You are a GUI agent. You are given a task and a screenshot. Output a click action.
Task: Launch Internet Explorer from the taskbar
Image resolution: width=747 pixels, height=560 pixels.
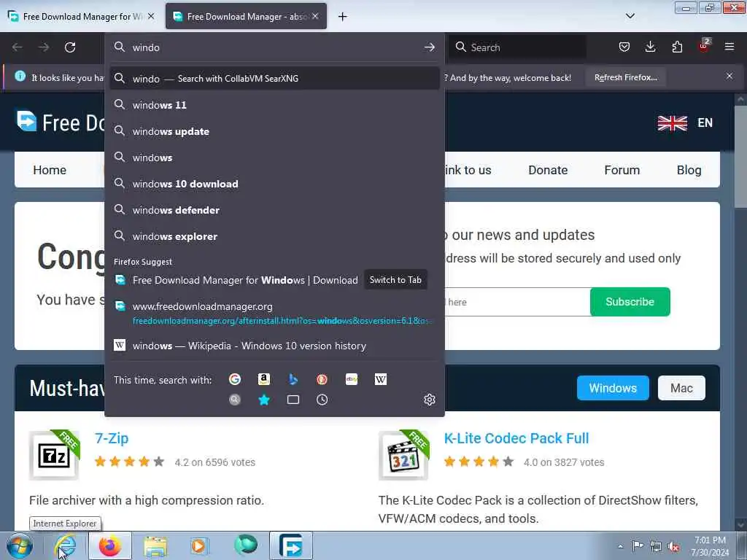[65, 545]
